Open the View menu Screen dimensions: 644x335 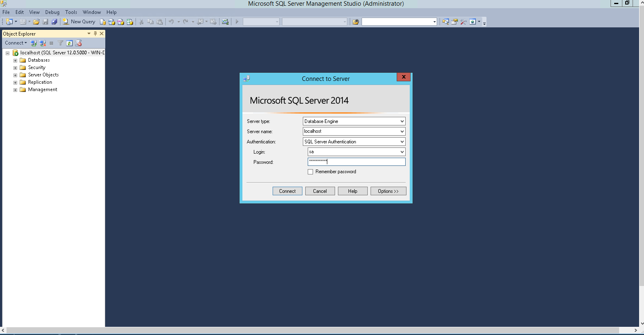pyautogui.click(x=35, y=12)
